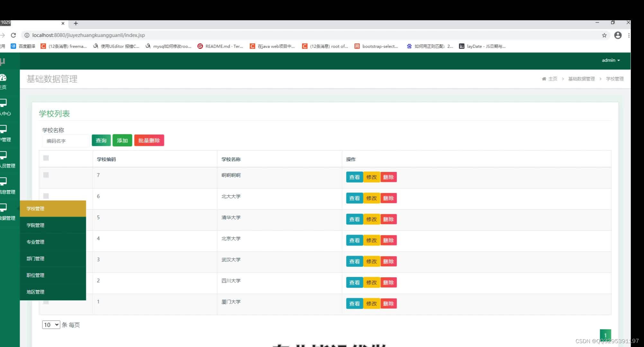
Task: Click the home icon in breadcrumb
Action: 544,79
